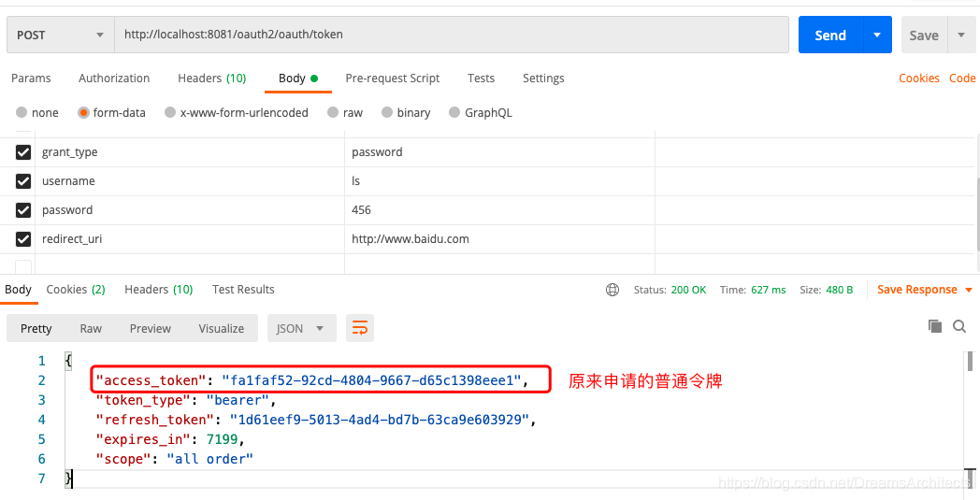Switch to the Authorization tab

click(114, 79)
